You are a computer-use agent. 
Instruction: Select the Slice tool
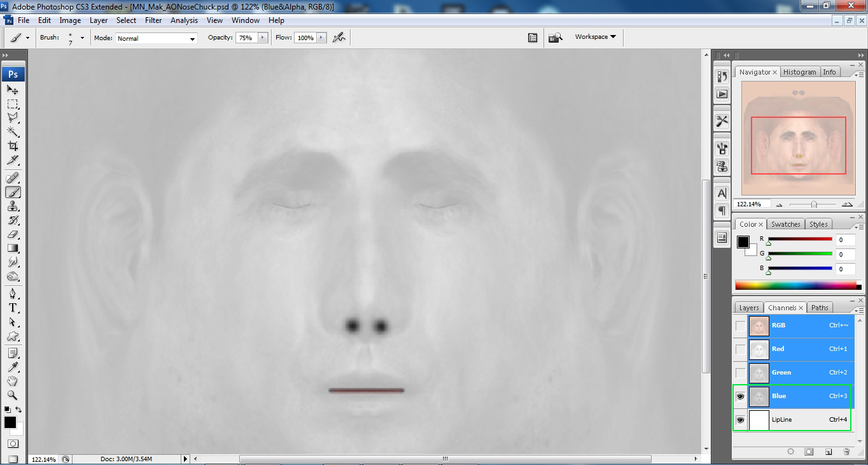tap(13, 160)
